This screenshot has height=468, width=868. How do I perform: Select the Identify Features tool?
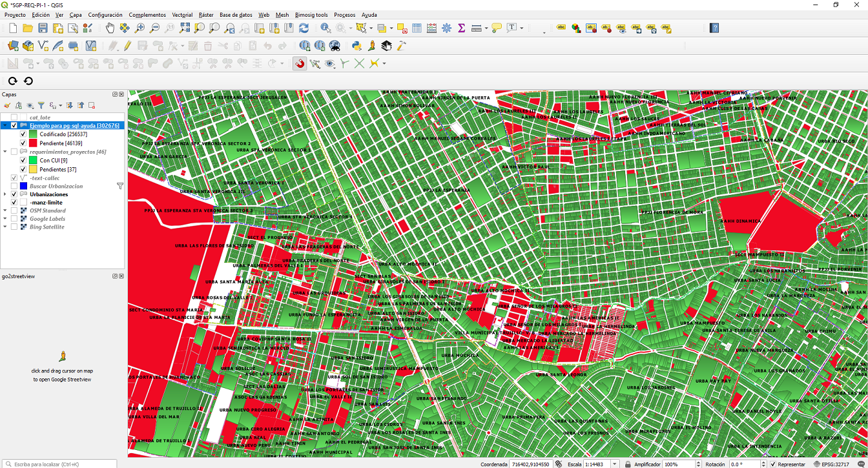coord(325,28)
